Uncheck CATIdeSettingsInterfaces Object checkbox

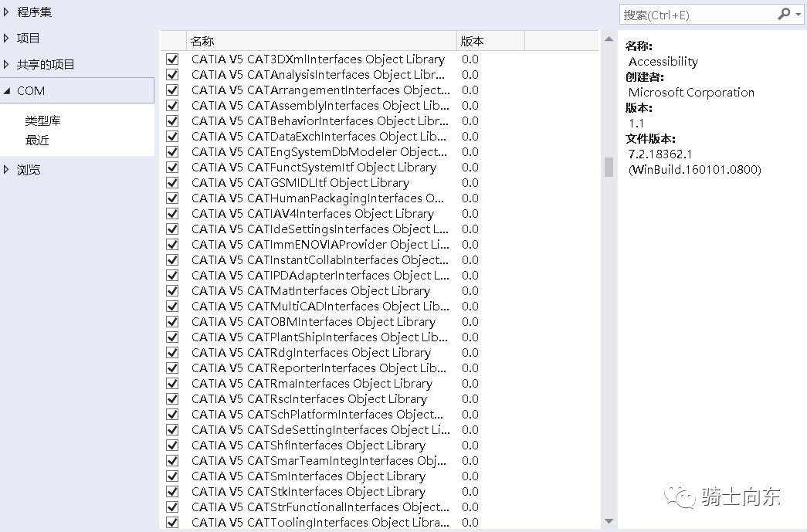click(x=172, y=229)
